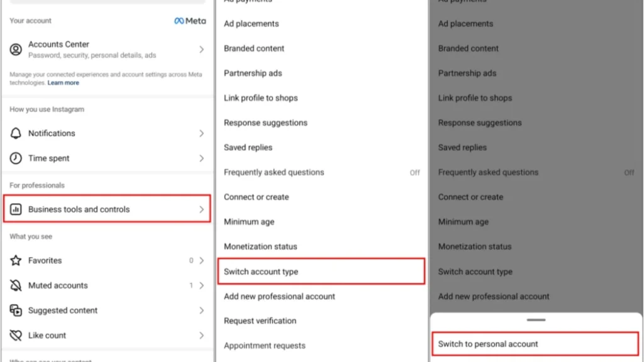The width and height of the screenshot is (644, 362).
Task: Click the Learn more link
Action: pyautogui.click(x=63, y=82)
